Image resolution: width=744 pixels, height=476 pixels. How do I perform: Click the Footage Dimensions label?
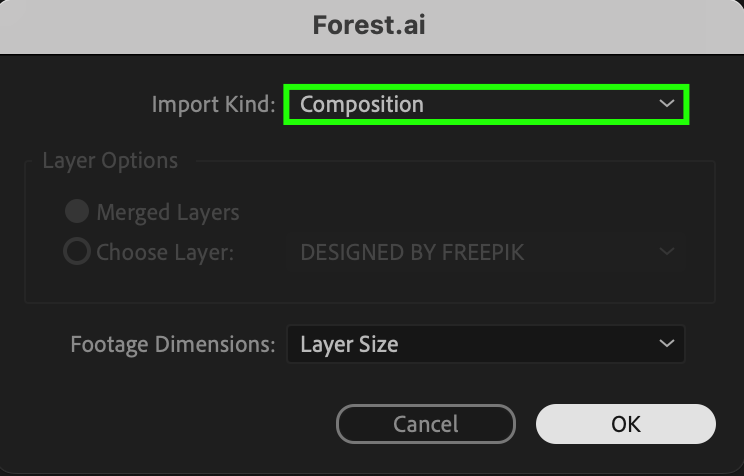[x=172, y=344]
